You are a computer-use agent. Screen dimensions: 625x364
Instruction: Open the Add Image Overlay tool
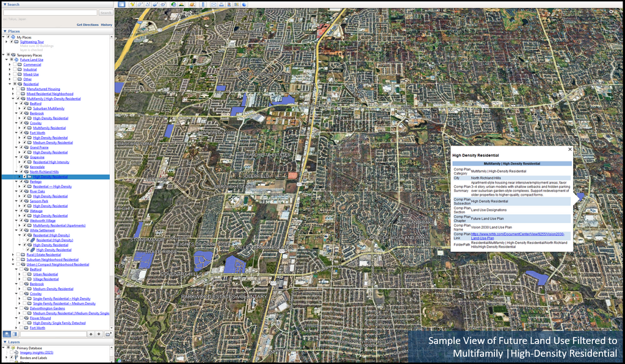(156, 4)
